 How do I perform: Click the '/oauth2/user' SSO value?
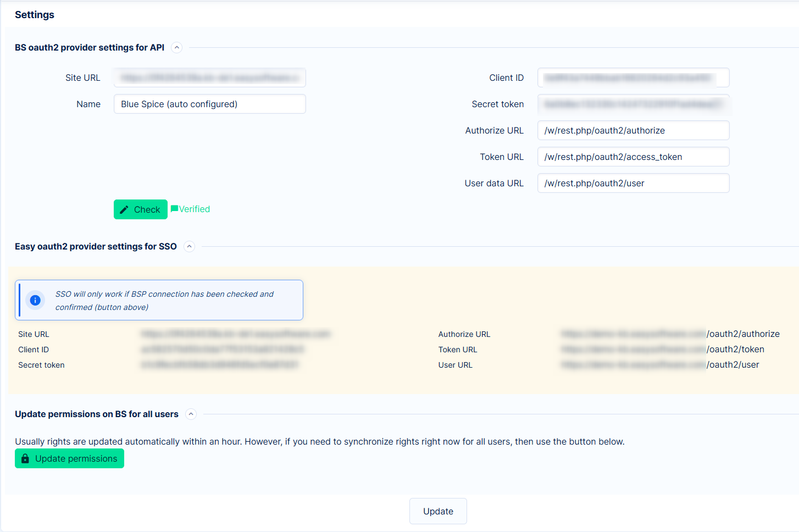tap(733, 364)
